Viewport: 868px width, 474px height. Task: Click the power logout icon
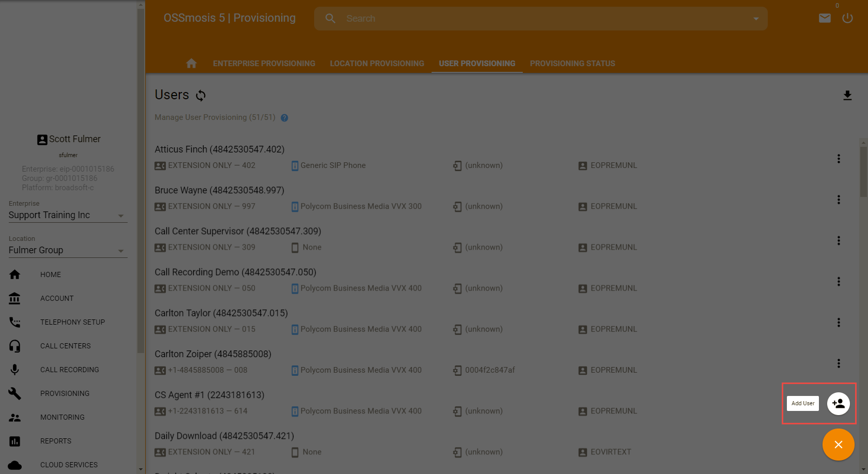point(847,19)
